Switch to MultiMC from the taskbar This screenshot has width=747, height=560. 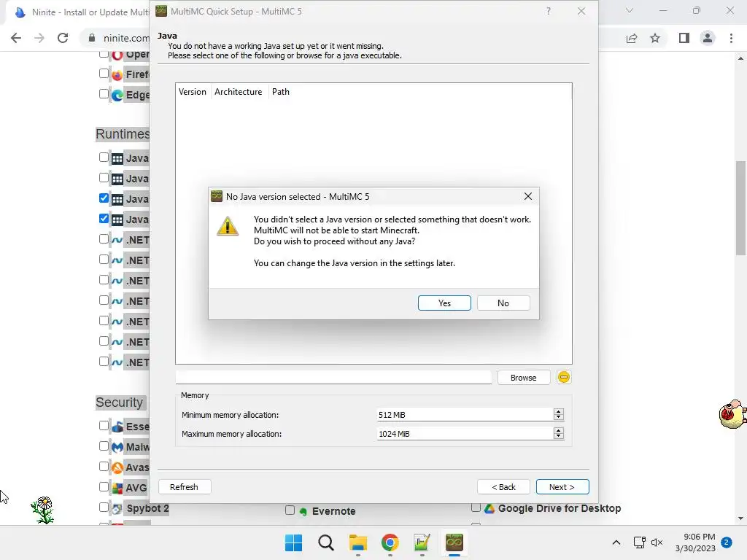(454, 542)
